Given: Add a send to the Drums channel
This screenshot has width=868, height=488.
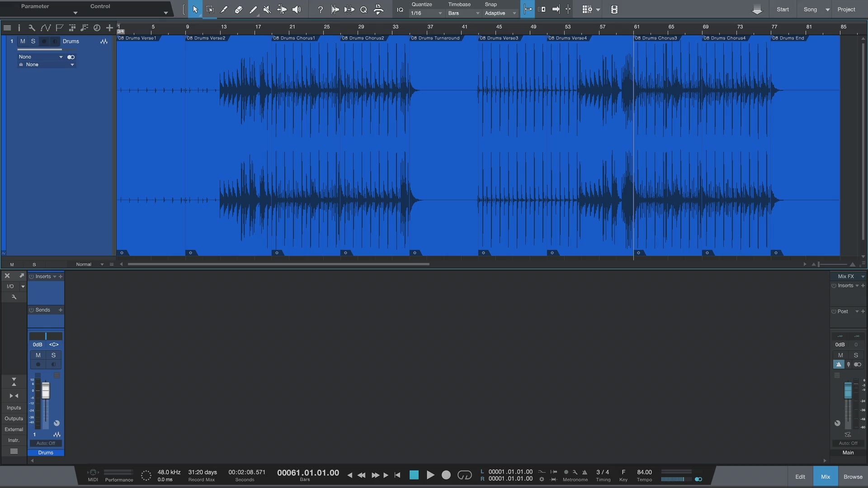Looking at the screenshot, I should [61, 310].
